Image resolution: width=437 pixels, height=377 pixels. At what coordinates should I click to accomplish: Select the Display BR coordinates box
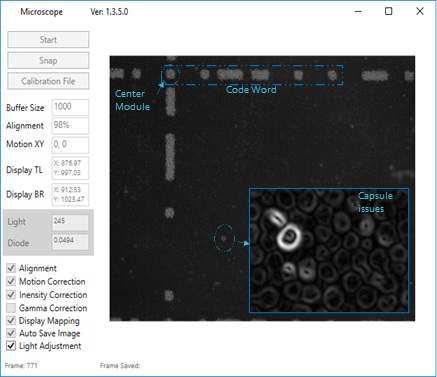point(70,194)
